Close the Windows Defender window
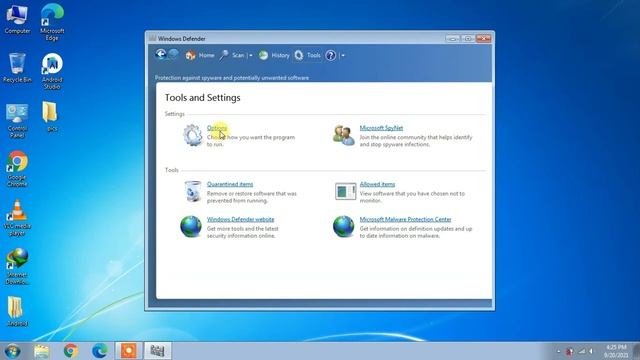 click(483, 38)
